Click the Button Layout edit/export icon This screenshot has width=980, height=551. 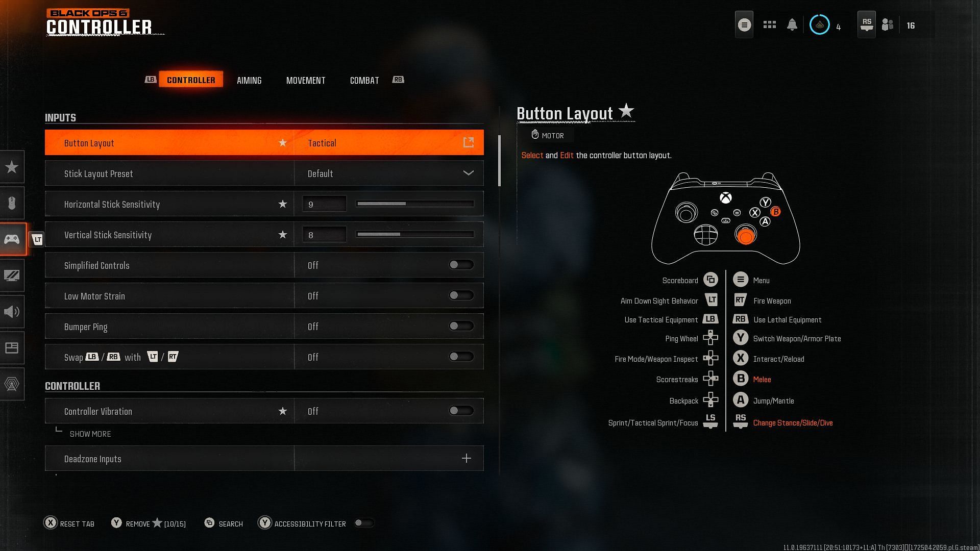(x=469, y=142)
